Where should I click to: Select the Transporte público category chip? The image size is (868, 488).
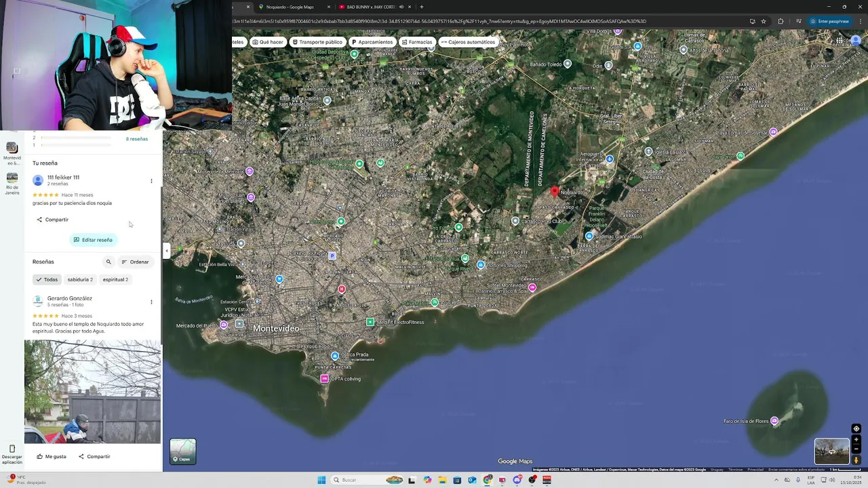[317, 42]
